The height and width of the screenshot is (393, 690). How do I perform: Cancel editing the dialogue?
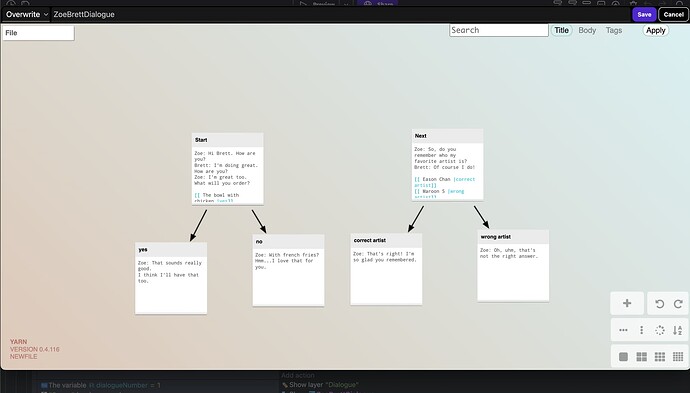[x=673, y=15]
